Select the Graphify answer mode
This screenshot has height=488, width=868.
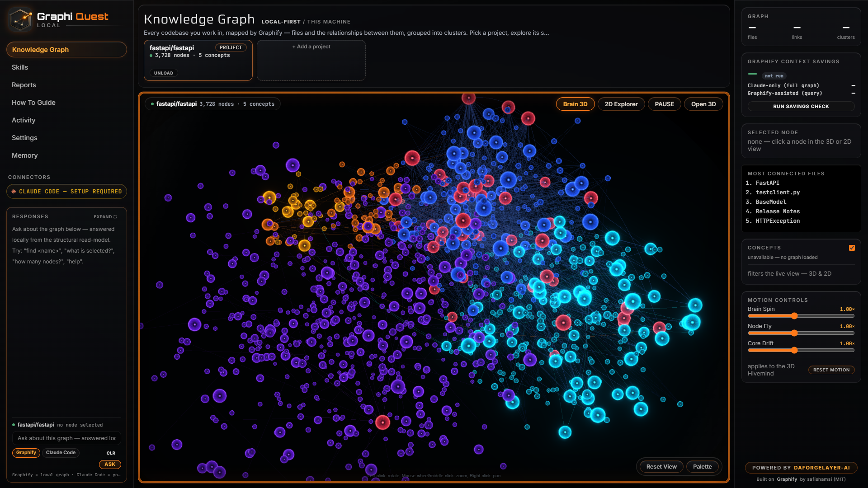pos(26,453)
